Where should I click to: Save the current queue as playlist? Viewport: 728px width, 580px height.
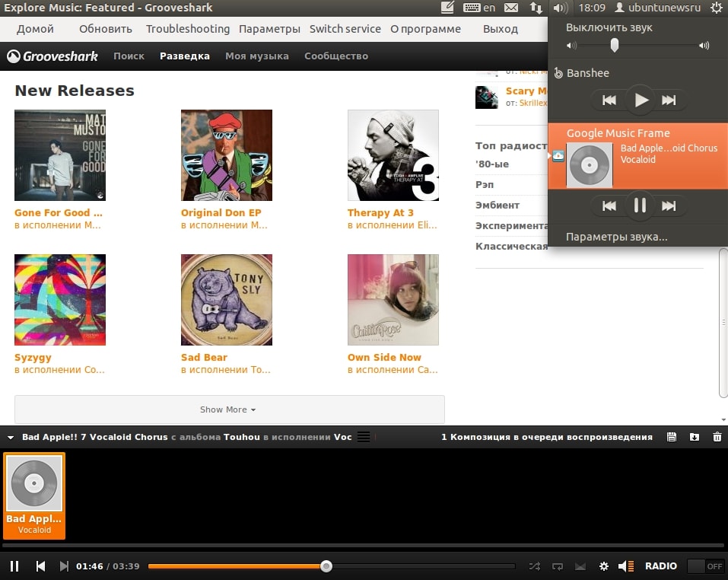pos(672,437)
